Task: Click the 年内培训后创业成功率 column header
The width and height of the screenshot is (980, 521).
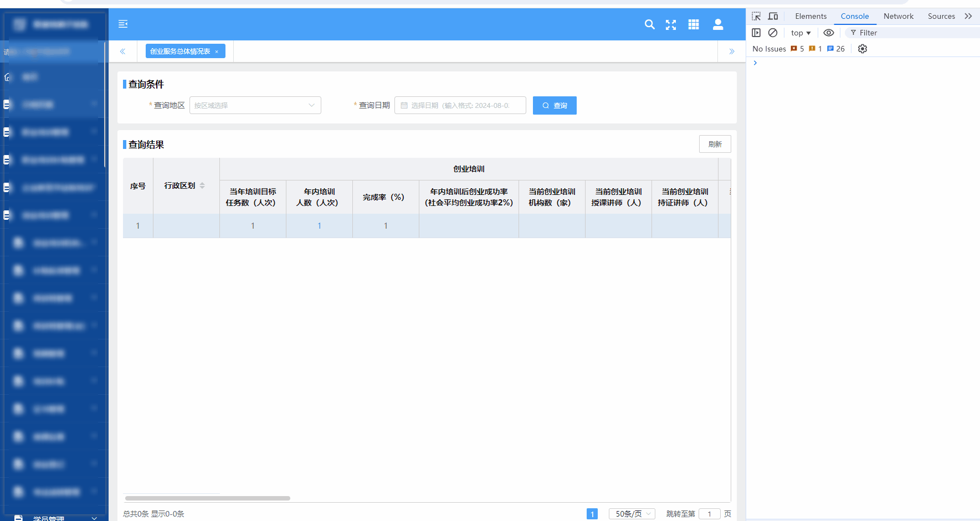Action: 469,197
